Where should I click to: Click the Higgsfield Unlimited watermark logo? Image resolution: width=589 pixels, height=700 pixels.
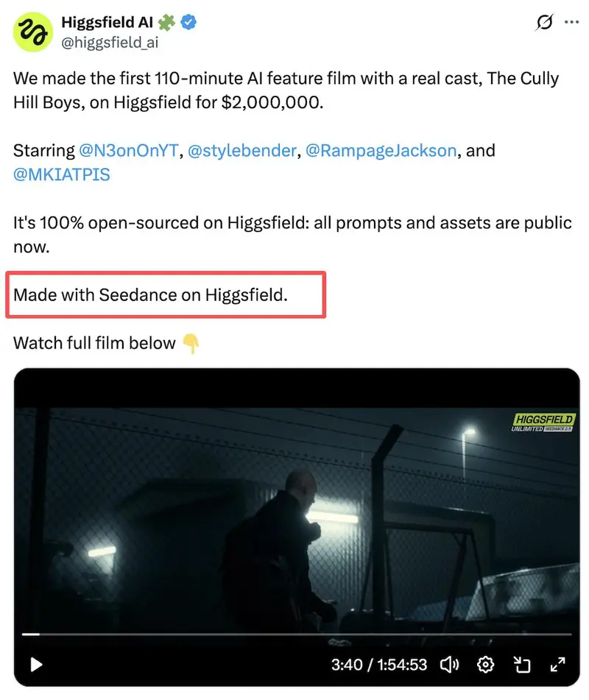click(x=543, y=423)
